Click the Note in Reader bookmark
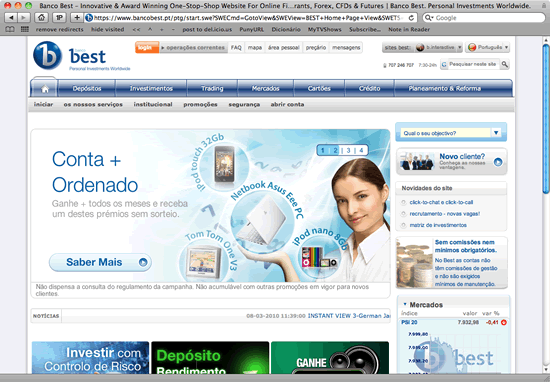The width and height of the screenshot is (550, 382). tap(409, 29)
